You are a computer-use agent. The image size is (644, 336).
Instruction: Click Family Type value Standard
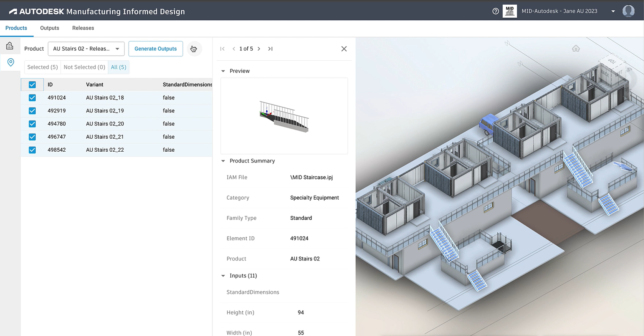click(x=301, y=218)
